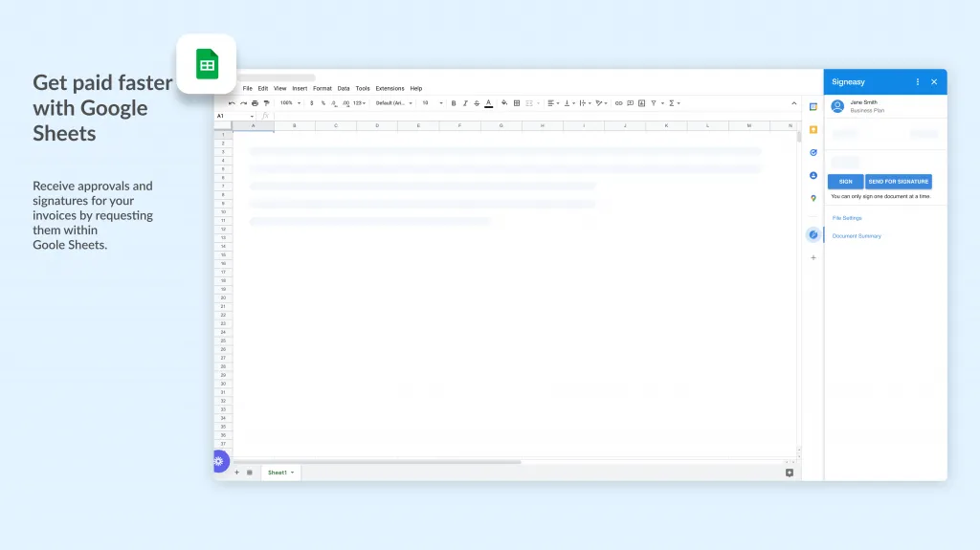
Task: Open the Format menu
Action: pyautogui.click(x=323, y=89)
